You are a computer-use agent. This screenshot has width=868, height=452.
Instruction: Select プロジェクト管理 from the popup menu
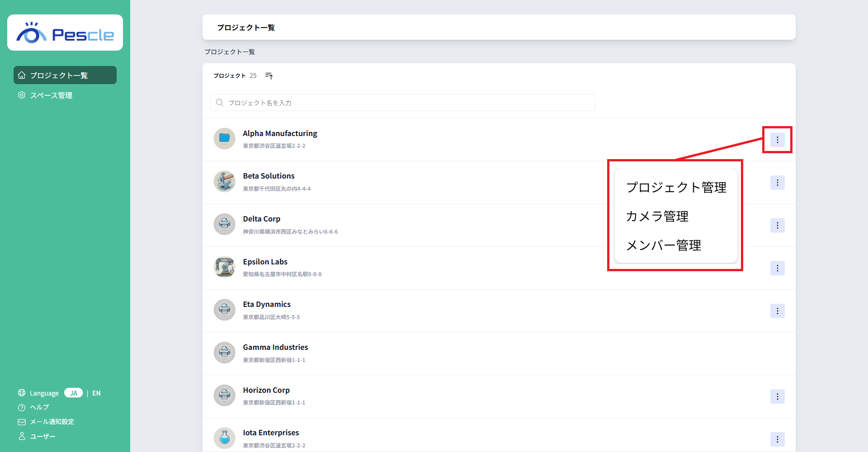pos(676,188)
